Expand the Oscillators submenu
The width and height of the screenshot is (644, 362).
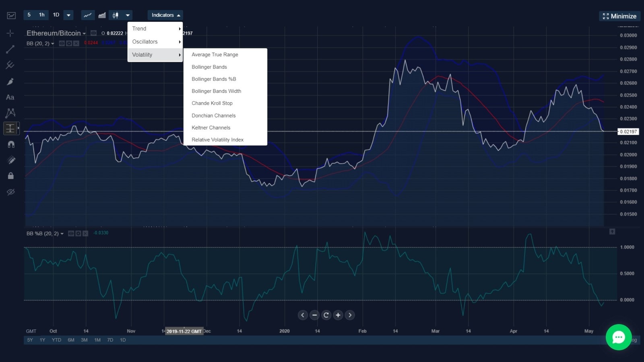click(155, 42)
